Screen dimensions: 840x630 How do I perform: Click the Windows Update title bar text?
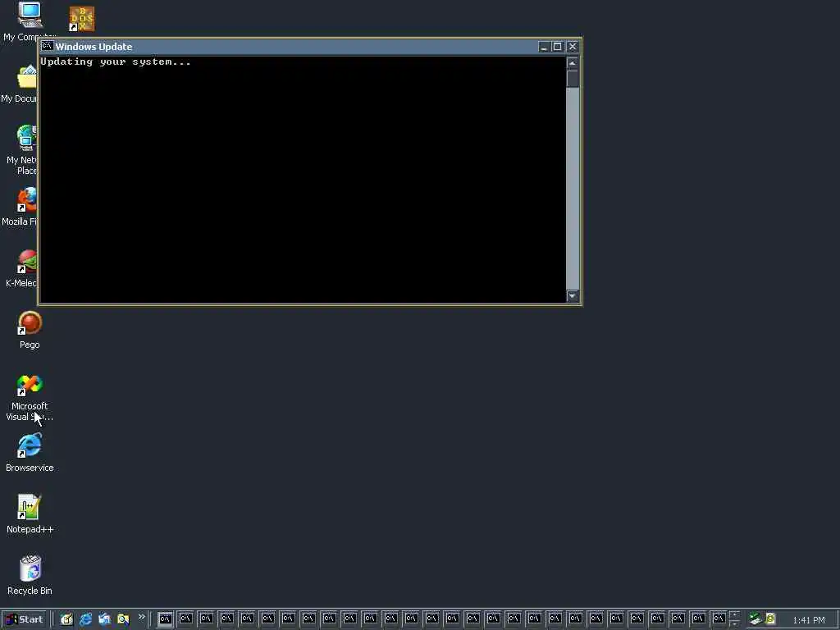pyautogui.click(x=94, y=47)
